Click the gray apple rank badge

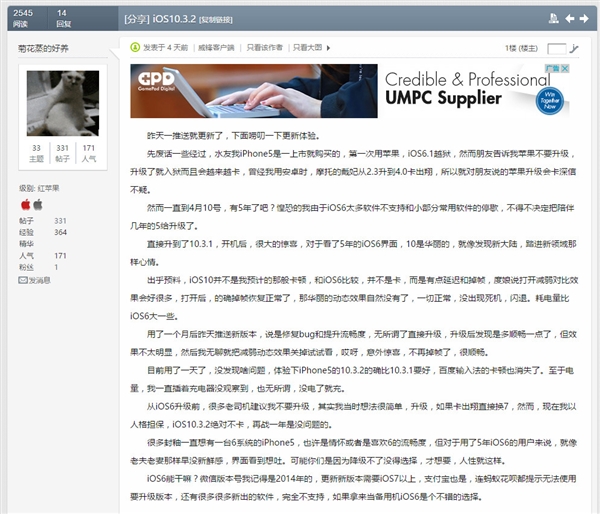(x=39, y=204)
